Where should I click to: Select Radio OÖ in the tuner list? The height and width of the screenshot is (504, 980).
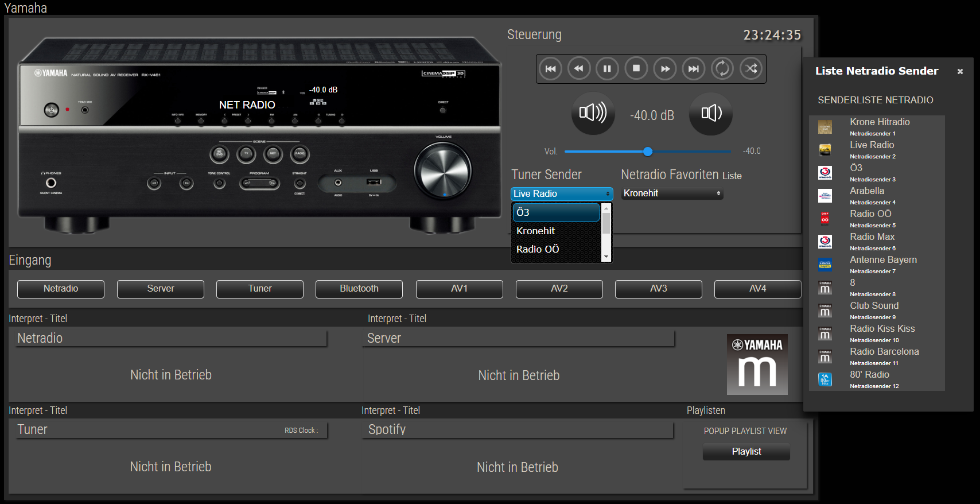(556, 249)
